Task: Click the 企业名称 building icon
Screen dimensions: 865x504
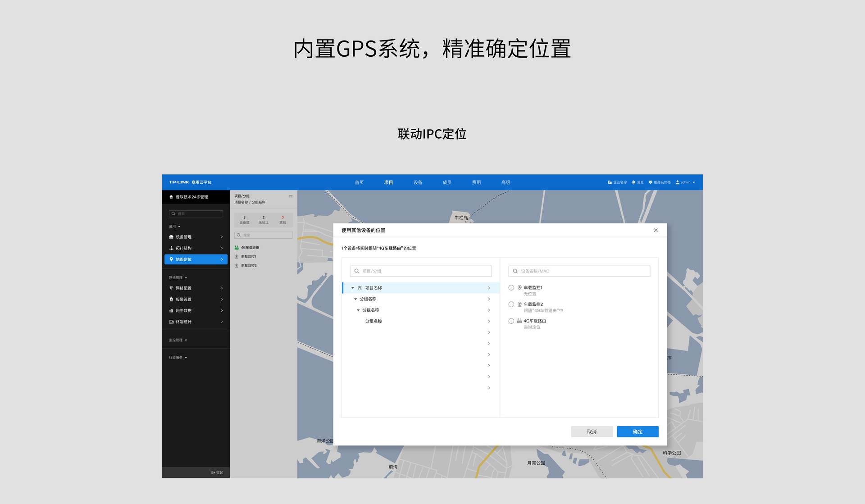Action: [610, 182]
